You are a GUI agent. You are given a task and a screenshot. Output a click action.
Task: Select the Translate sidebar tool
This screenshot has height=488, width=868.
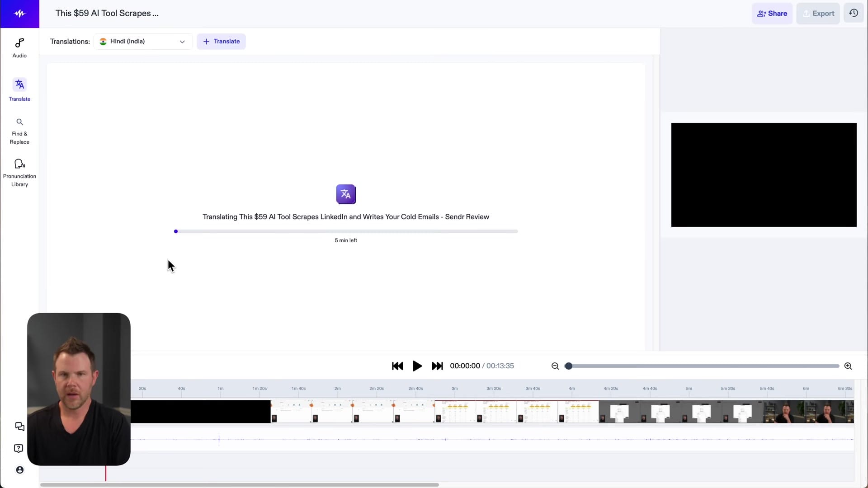19,89
